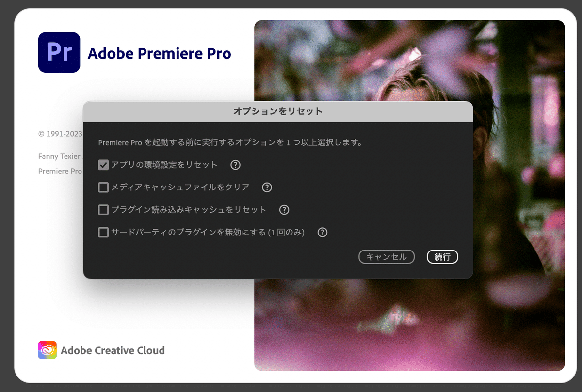Open help for アプリの環境設定をリセット option
Viewport: 582px width, 392px height.
tap(235, 165)
